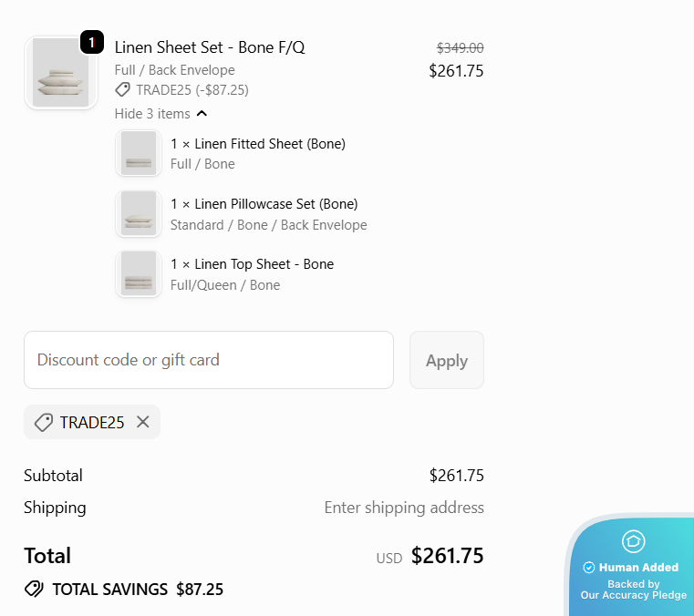Click the Linen Sheet Set product thumbnail
Screen dimensions: 694x616
[60, 74]
